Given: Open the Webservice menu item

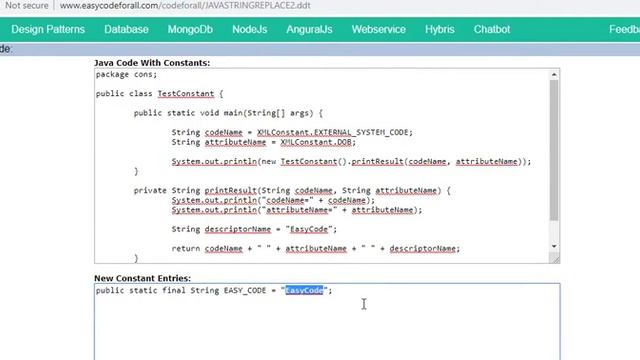Looking at the screenshot, I should click(378, 29).
